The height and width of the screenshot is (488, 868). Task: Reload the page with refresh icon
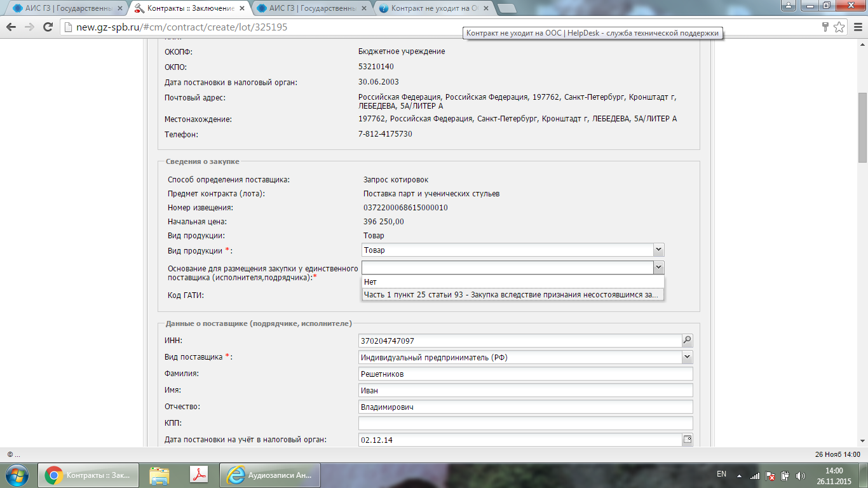pos(48,27)
